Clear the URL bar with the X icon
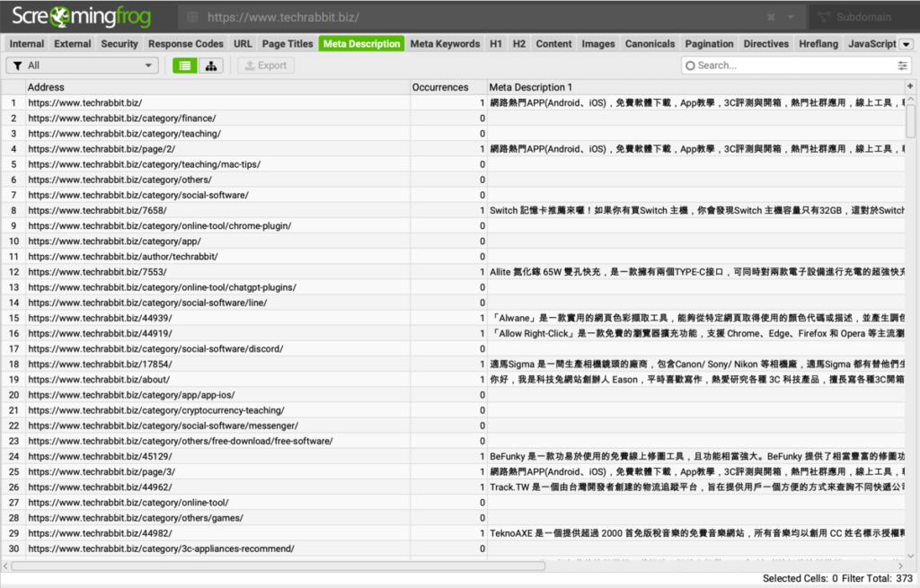The height and width of the screenshot is (588, 920). pyautogui.click(x=771, y=18)
